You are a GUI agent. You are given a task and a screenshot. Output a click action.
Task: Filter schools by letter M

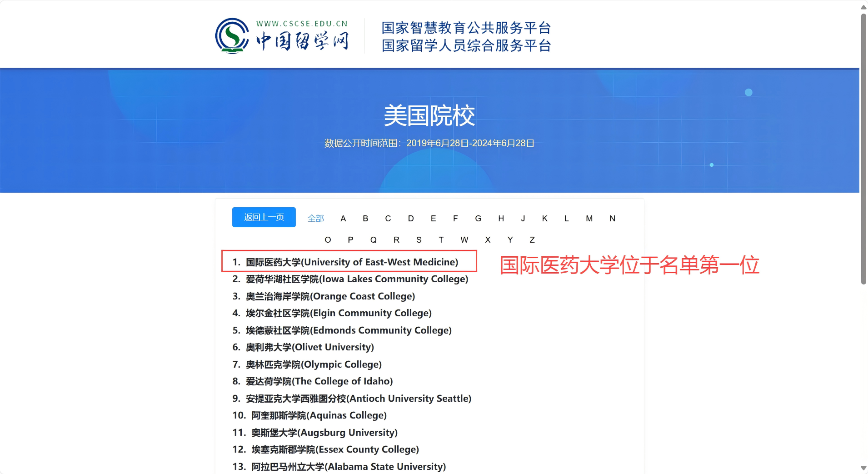point(589,219)
